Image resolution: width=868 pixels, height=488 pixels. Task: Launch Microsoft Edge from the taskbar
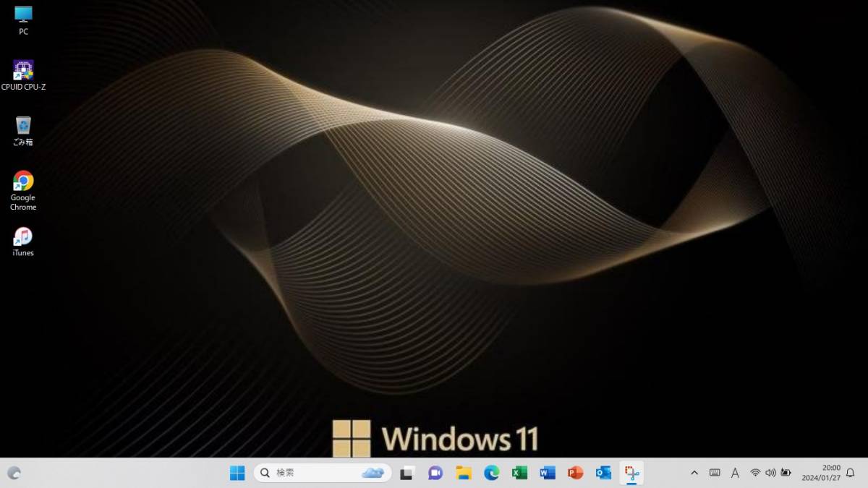[x=492, y=473]
